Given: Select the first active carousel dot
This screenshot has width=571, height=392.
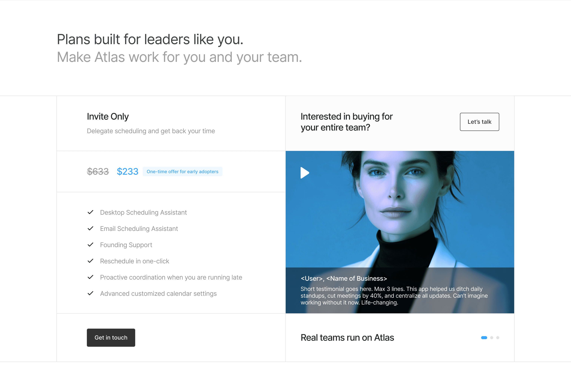Looking at the screenshot, I should coord(484,338).
